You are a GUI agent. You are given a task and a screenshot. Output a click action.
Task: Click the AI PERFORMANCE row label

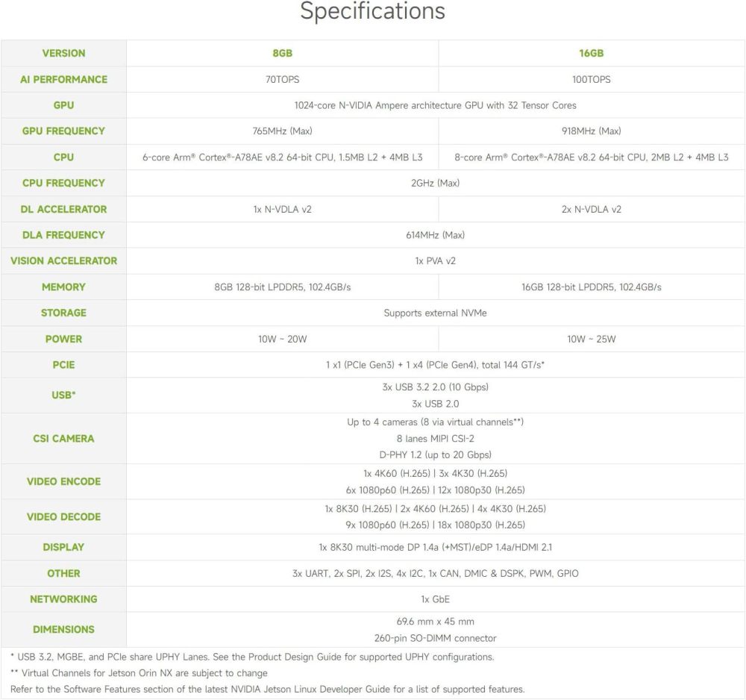click(x=63, y=79)
